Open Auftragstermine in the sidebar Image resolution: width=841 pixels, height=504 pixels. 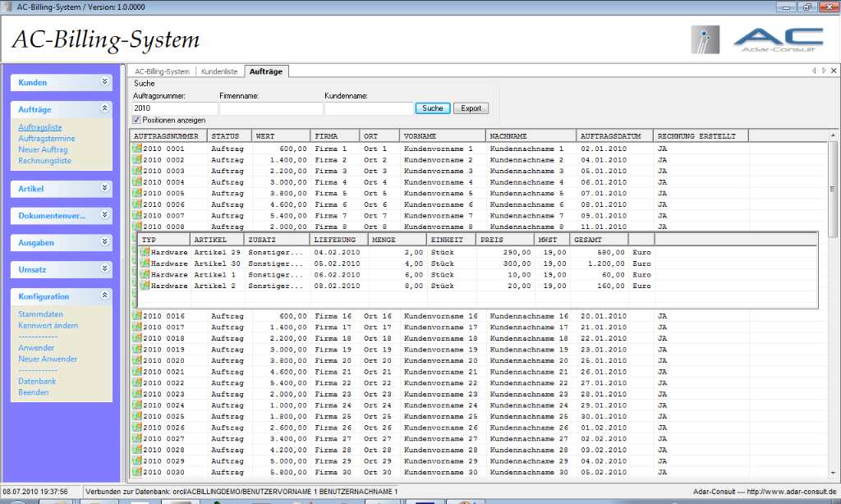[x=47, y=139]
